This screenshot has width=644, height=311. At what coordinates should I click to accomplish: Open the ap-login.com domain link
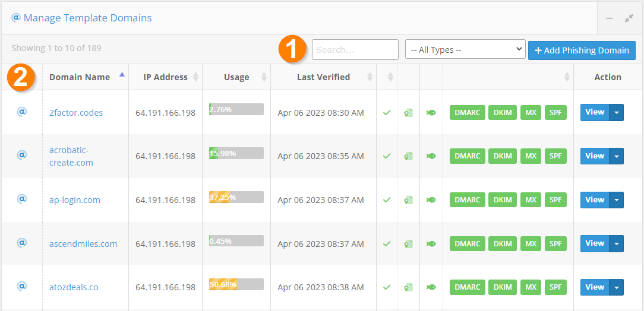tap(74, 200)
